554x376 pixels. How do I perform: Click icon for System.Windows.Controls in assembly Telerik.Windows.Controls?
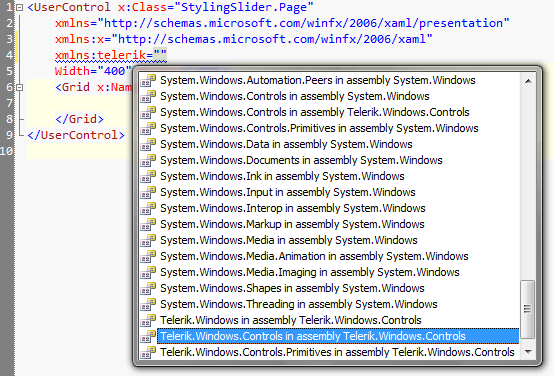(x=148, y=112)
